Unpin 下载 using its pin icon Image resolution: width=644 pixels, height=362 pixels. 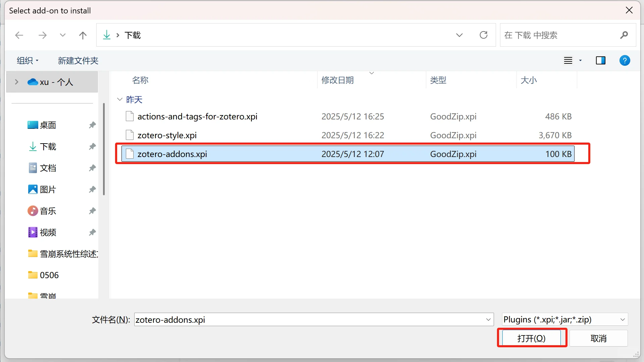click(x=92, y=147)
